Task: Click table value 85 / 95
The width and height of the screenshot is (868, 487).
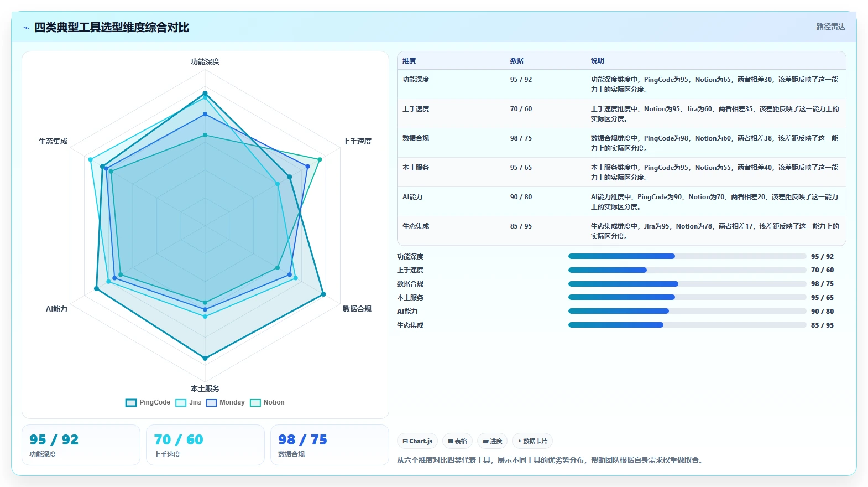Action: point(521,226)
